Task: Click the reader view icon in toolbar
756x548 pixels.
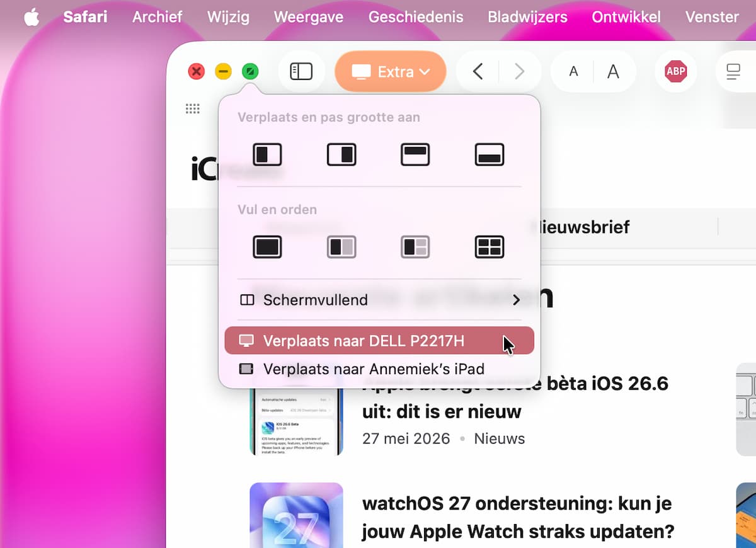Action: pos(733,71)
